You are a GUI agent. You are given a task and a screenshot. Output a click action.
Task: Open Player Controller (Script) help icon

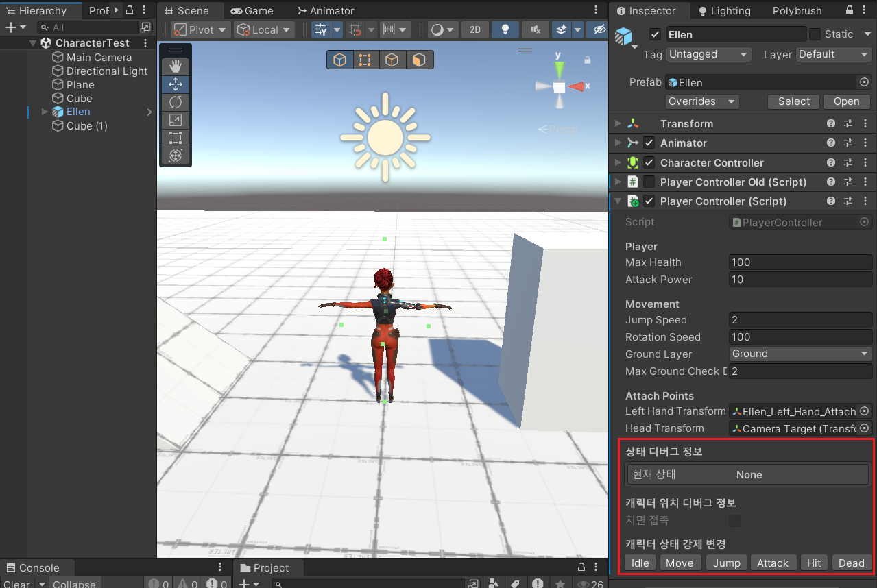click(831, 201)
